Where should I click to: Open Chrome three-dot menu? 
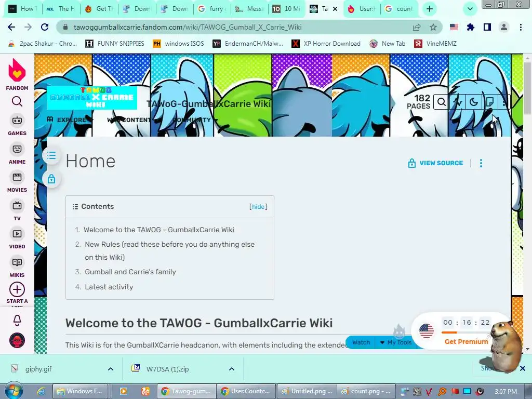point(521,27)
